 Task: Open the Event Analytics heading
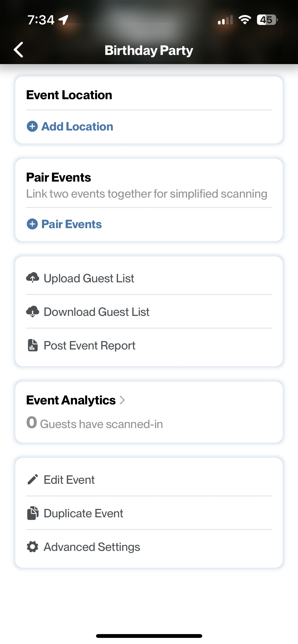pyautogui.click(x=71, y=400)
